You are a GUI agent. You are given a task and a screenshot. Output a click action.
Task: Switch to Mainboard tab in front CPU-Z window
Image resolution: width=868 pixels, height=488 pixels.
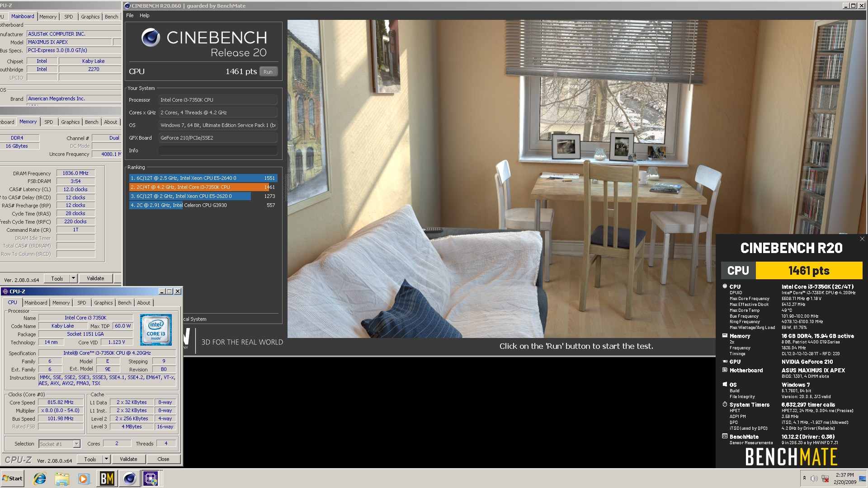[36, 303]
